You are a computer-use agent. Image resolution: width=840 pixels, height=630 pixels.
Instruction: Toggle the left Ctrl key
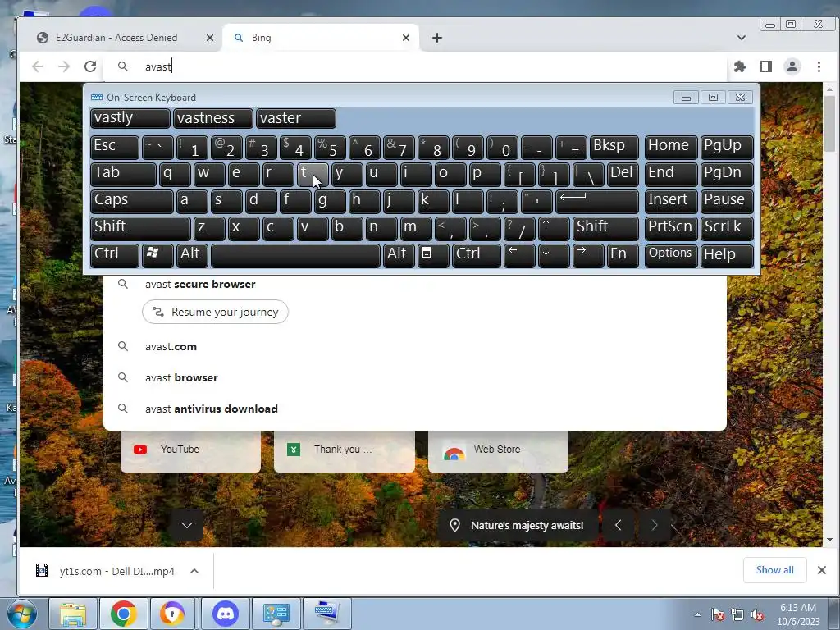(115, 256)
